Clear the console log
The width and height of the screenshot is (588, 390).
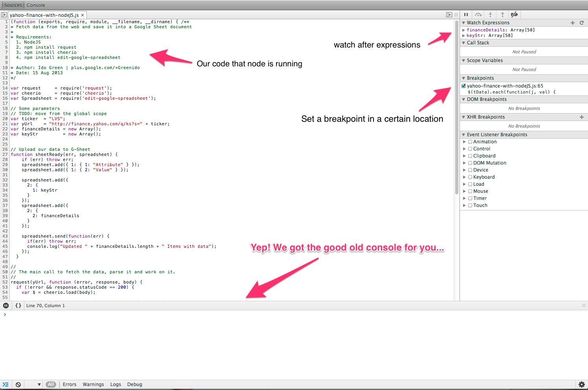pos(18,385)
